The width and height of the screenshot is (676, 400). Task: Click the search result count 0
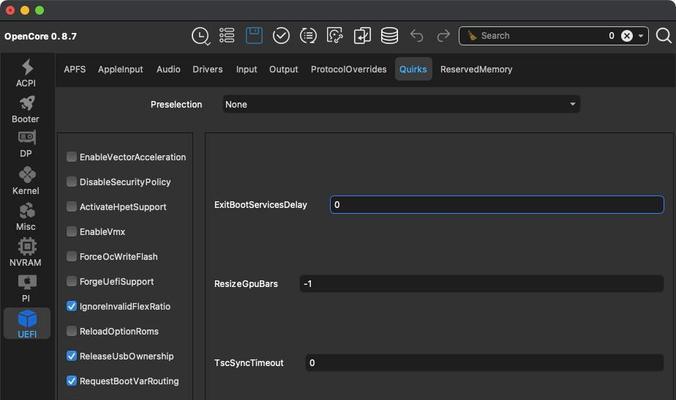(611, 36)
